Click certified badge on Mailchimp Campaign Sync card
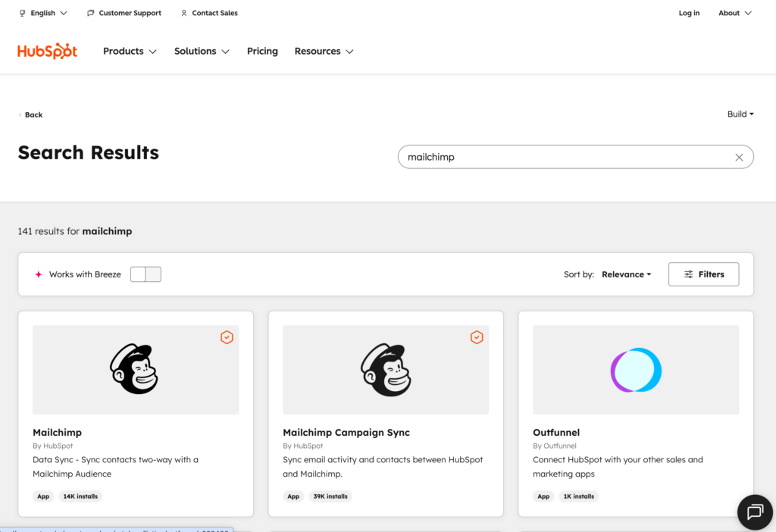 click(x=477, y=337)
